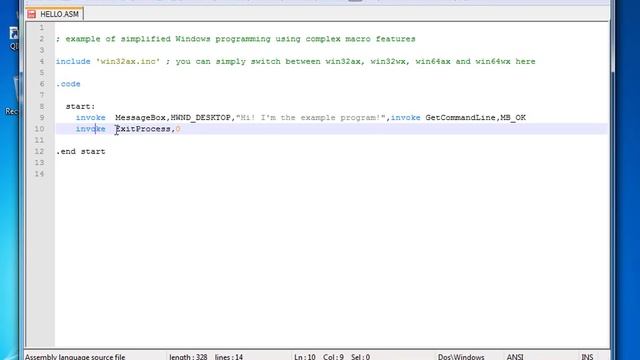Click the 'lines : 14' status entry
640x360 pixels.
229,357
